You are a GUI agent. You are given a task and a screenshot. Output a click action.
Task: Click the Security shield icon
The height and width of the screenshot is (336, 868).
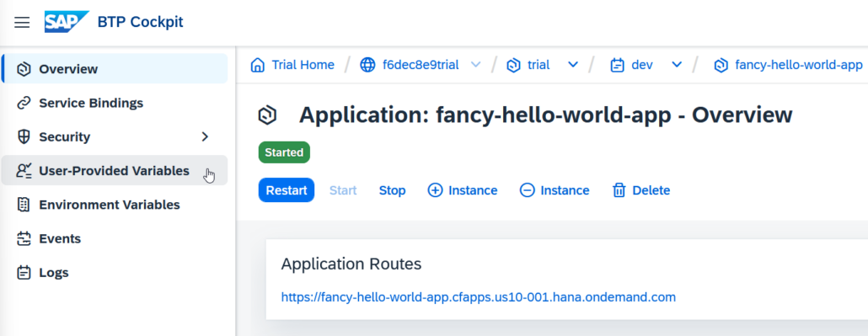24,136
